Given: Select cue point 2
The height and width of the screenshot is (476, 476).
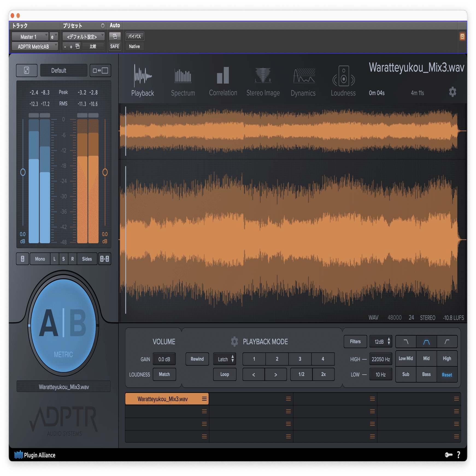Looking at the screenshot, I should (277, 359).
